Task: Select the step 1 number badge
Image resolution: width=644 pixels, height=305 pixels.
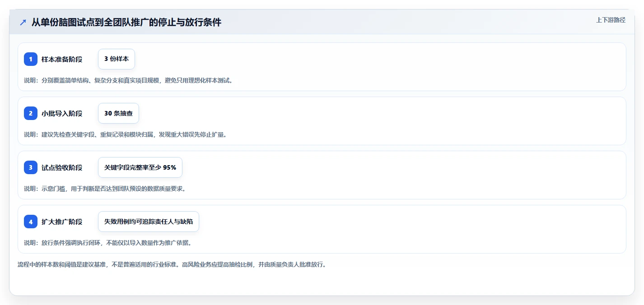Action: pyautogui.click(x=31, y=59)
